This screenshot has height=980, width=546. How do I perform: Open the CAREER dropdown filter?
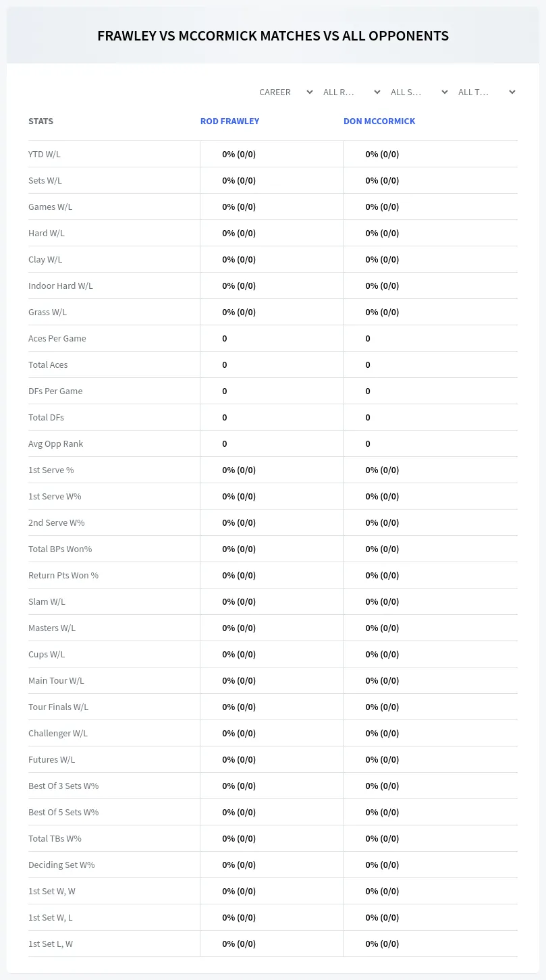(x=283, y=92)
